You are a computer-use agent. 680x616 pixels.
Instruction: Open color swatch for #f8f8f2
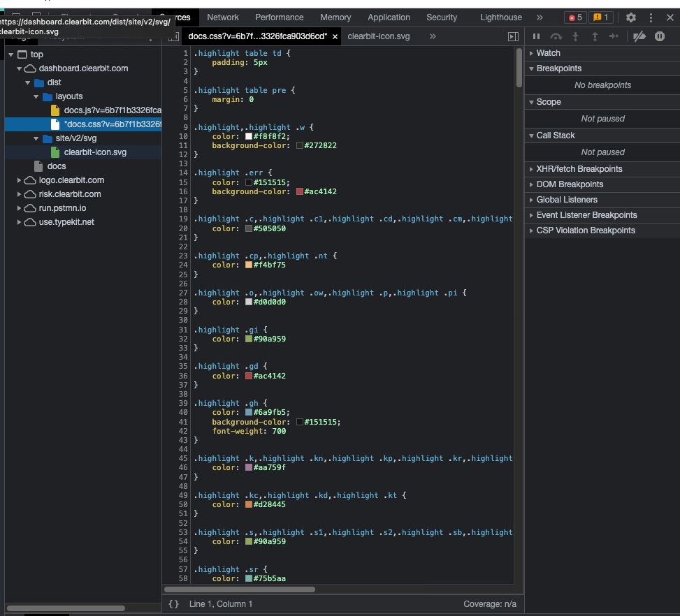pyautogui.click(x=249, y=136)
